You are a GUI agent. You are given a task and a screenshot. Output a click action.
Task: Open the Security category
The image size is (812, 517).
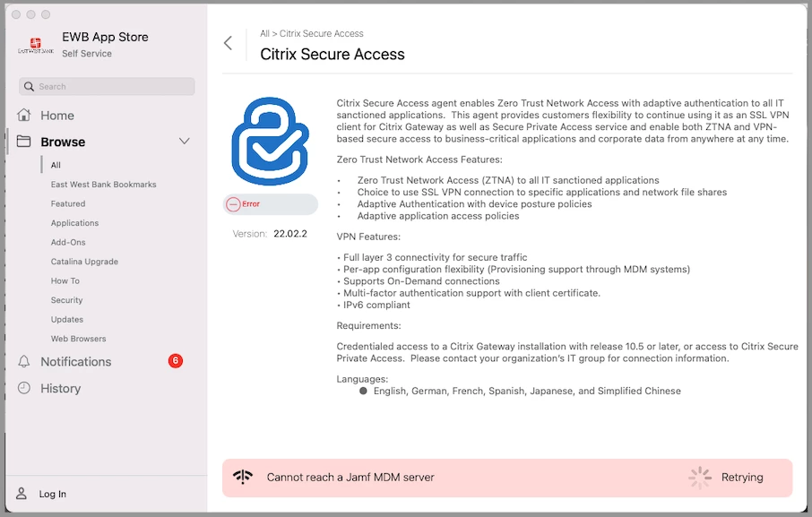[x=67, y=299]
